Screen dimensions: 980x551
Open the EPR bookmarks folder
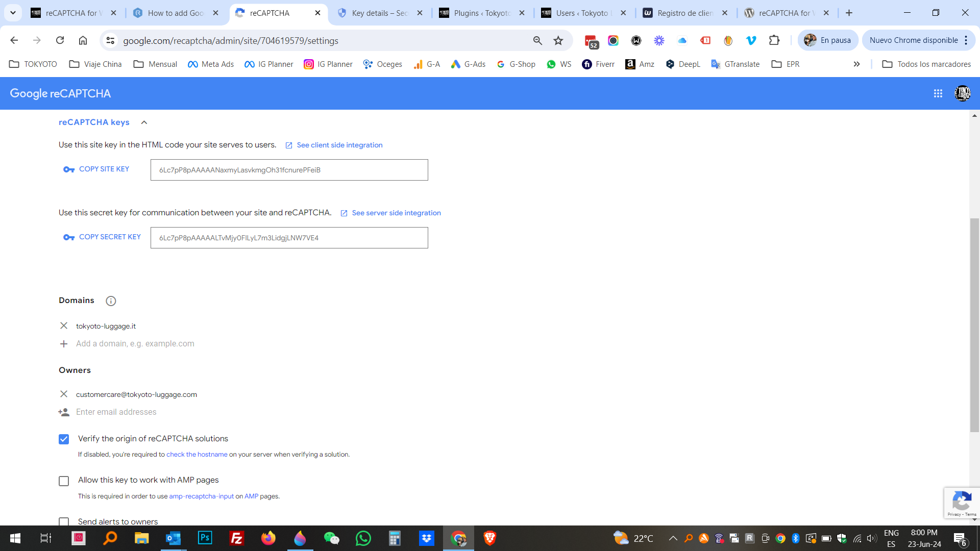tap(786, 64)
